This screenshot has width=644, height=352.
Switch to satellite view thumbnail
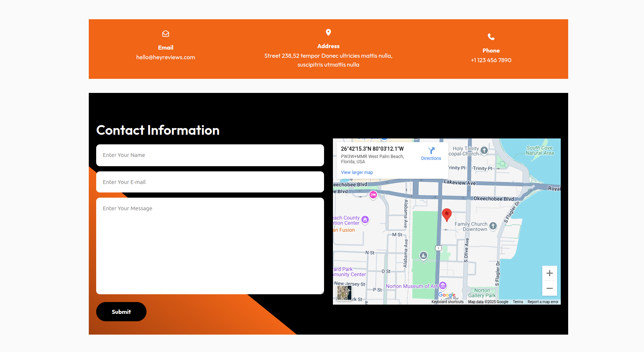click(344, 293)
